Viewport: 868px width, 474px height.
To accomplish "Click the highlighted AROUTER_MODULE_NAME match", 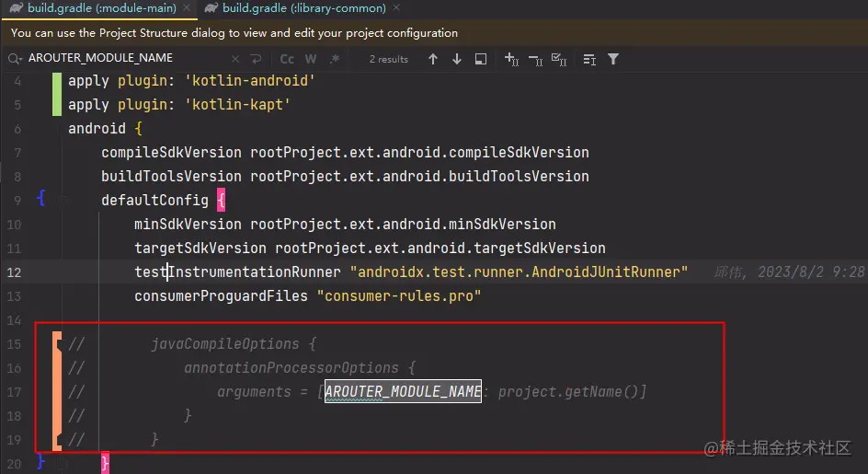I will point(403,391).
